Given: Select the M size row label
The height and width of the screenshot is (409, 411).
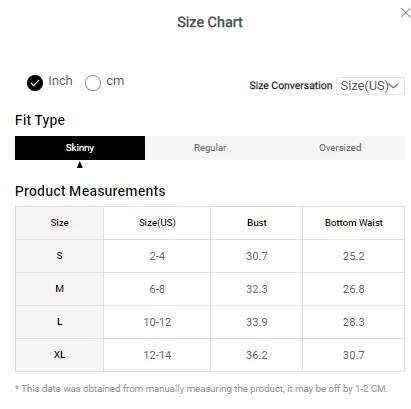Looking at the screenshot, I should click(x=59, y=289).
